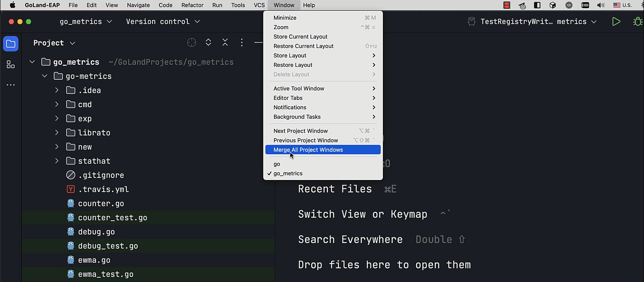Open the macOS volume control icon
Viewport: 644px width, 282px height.
click(x=601, y=5)
